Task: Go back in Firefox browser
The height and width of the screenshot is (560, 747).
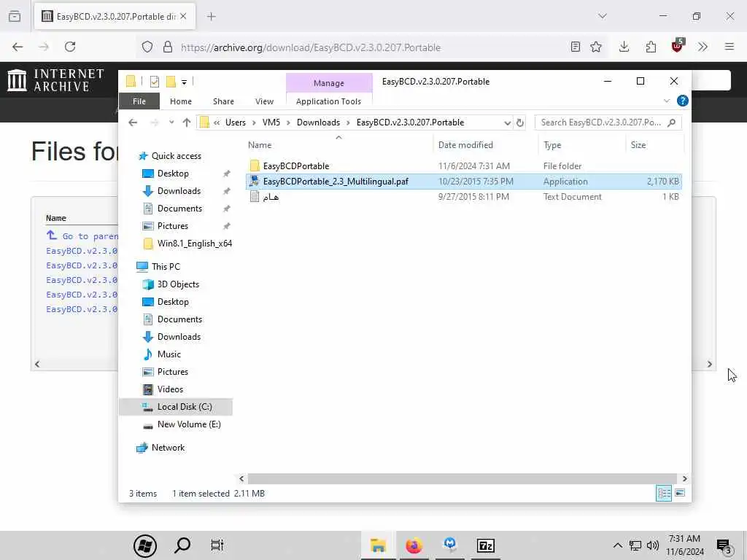Action: click(x=18, y=47)
